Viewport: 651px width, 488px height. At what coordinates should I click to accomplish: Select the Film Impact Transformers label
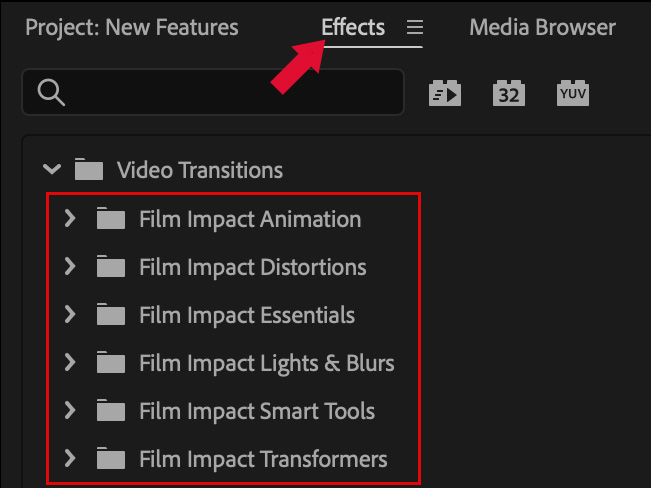(x=263, y=459)
